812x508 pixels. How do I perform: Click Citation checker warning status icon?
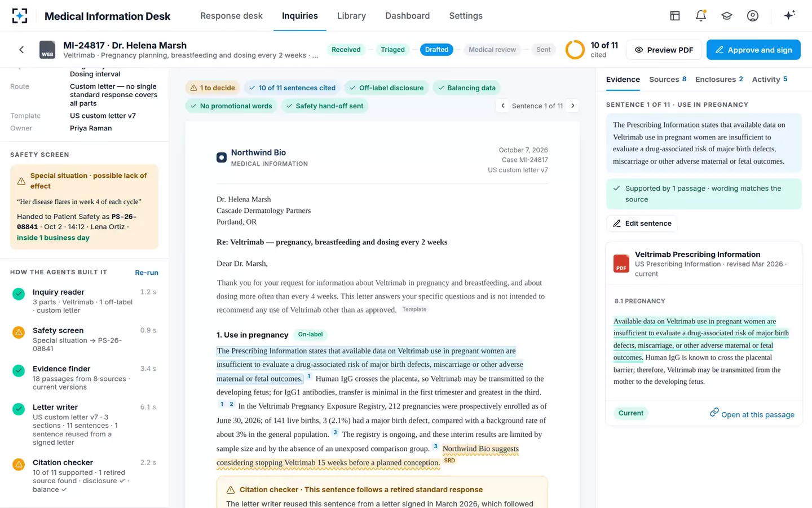click(19, 464)
